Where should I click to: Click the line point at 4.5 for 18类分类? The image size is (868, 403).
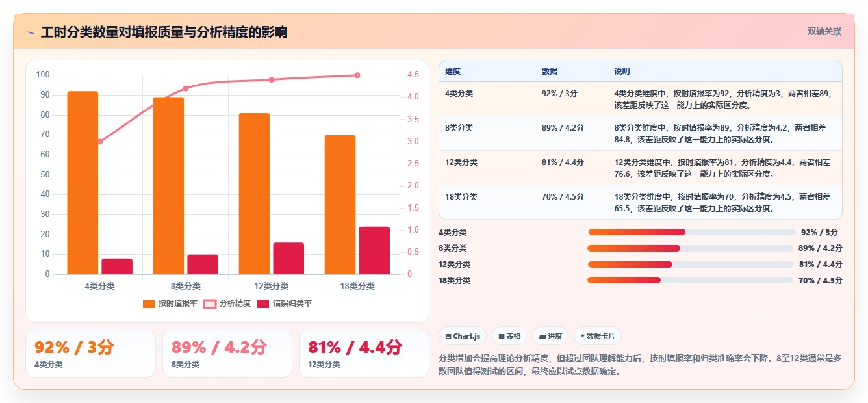357,75
